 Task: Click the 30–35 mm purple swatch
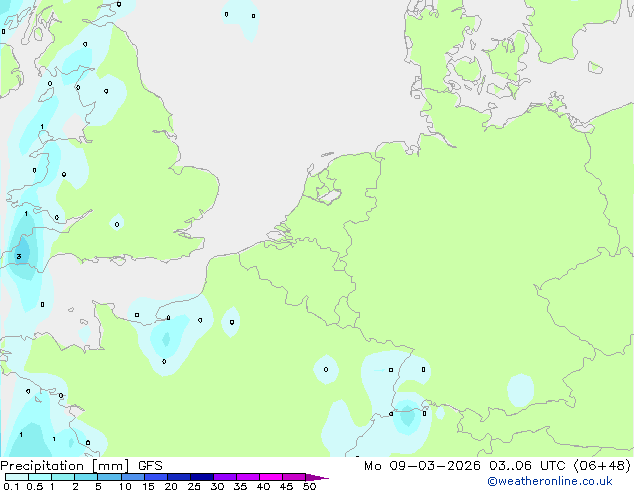tap(225, 477)
